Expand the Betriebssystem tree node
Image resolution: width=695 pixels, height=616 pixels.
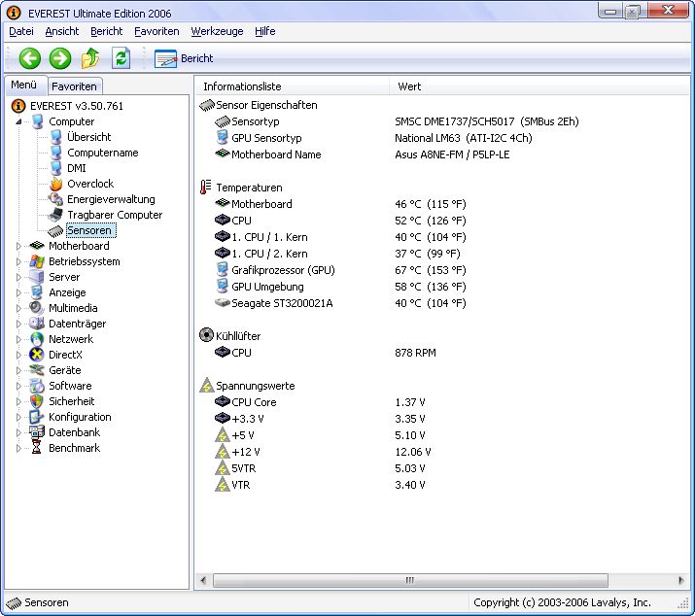pos(18,261)
